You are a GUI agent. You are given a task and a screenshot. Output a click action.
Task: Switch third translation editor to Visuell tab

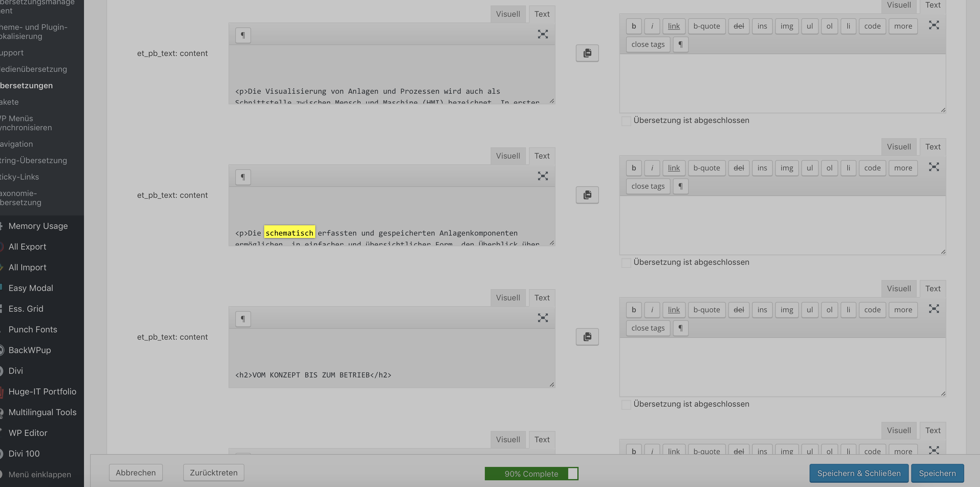click(898, 289)
